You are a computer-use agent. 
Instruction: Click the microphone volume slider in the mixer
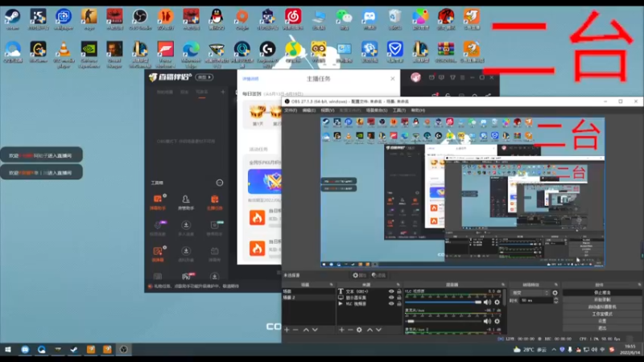pos(444,321)
